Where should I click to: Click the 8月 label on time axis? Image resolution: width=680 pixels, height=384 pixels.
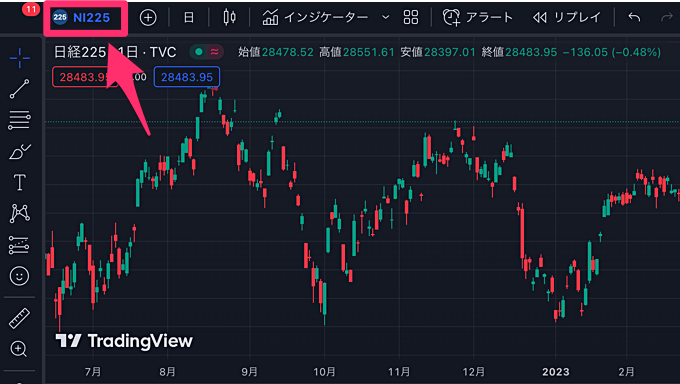[x=167, y=372]
